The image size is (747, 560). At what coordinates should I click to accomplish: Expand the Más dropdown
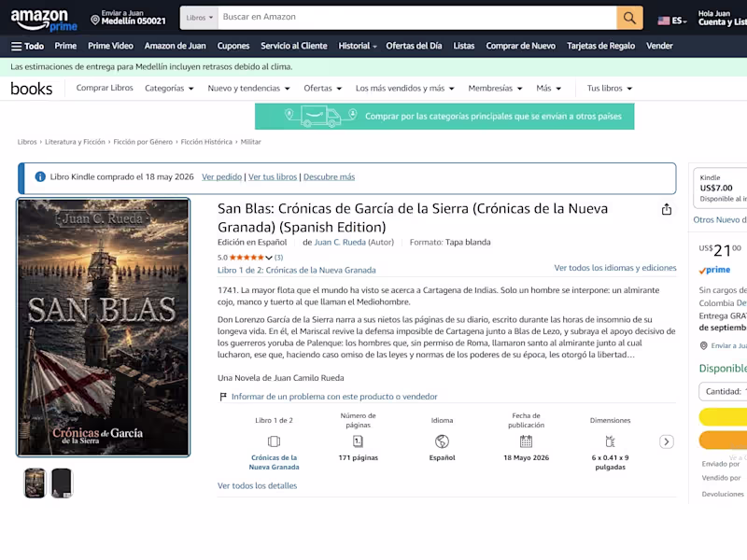tap(548, 88)
